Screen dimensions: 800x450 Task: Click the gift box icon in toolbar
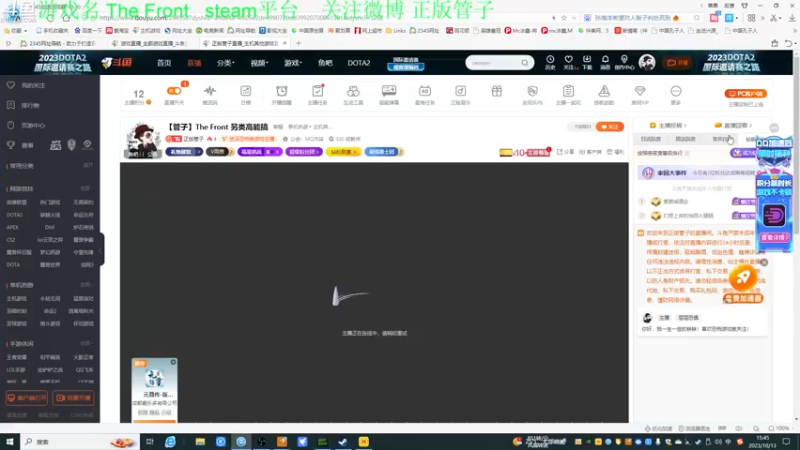(496, 91)
